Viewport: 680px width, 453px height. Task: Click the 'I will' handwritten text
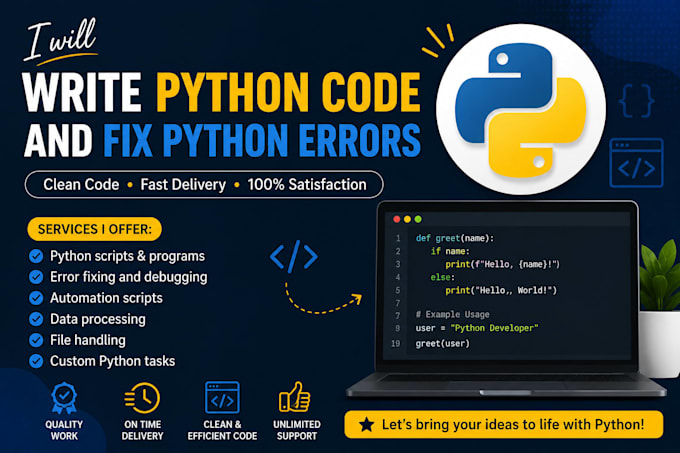pos(61,40)
